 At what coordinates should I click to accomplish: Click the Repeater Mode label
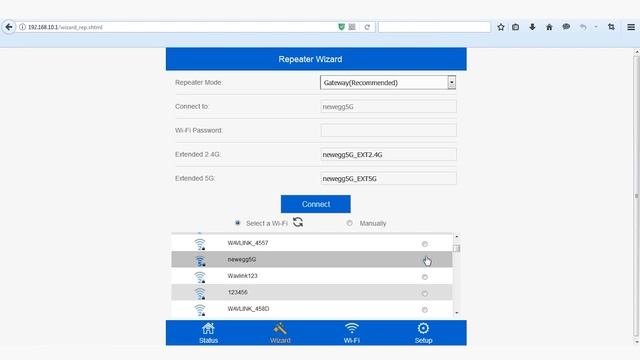pyautogui.click(x=198, y=82)
